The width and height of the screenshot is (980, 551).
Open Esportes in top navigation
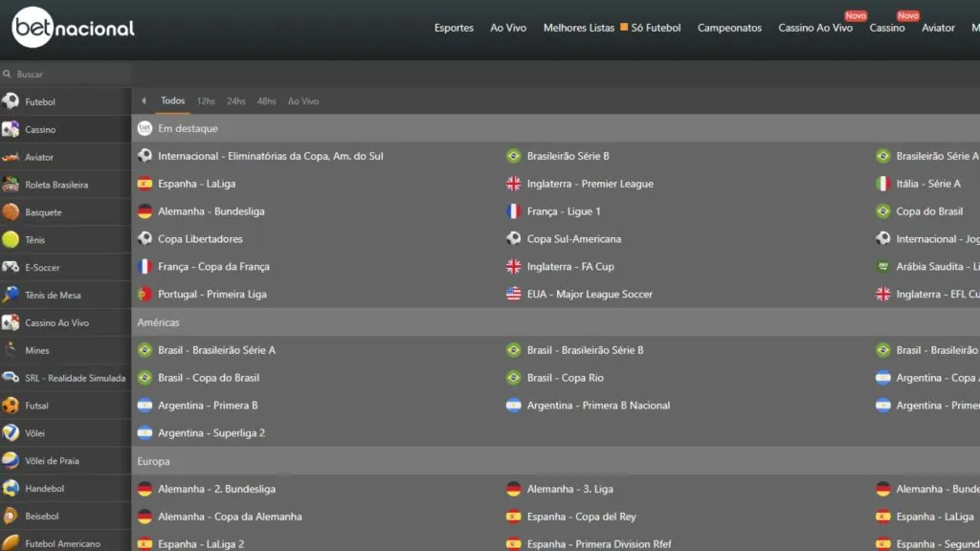(x=454, y=28)
